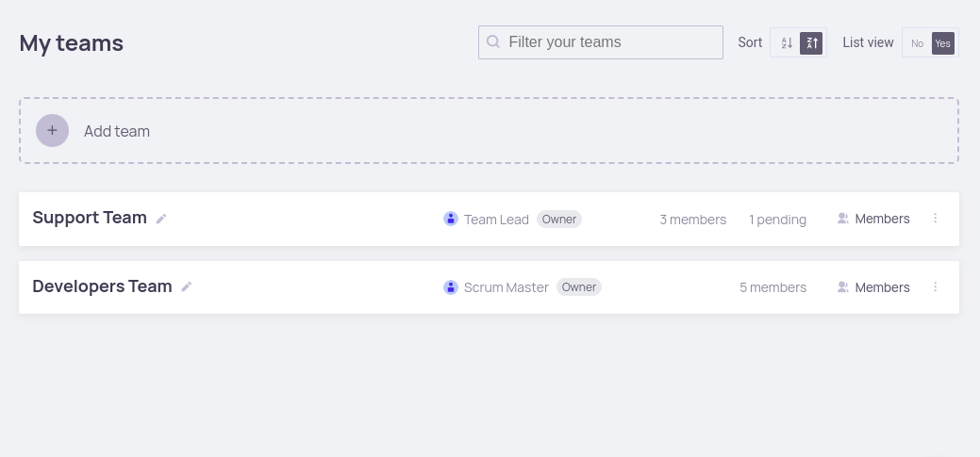Image resolution: width=980 pixels, height=457 pixels.
Task: Click the 1 pending invitation text
Action: click(777, 220)
